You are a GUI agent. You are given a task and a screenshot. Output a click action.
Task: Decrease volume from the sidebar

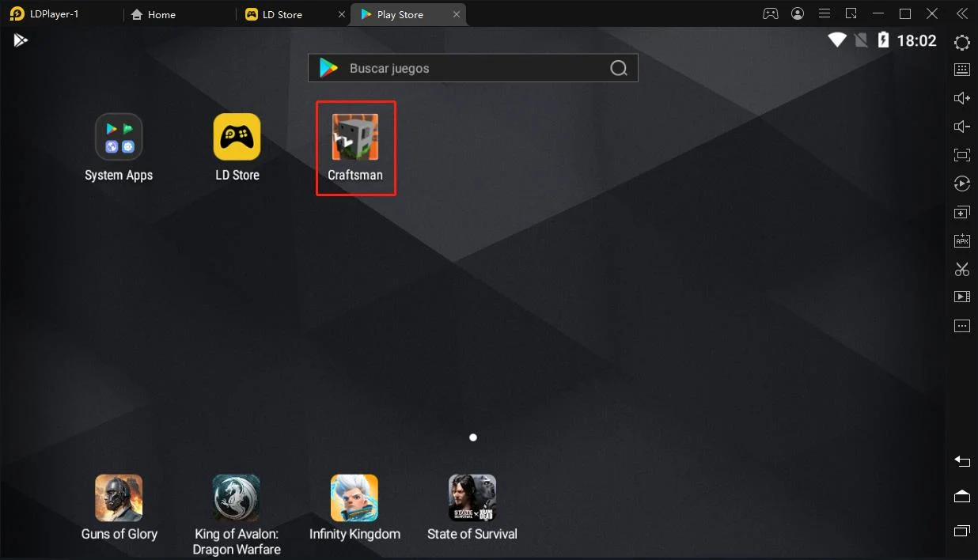pyautogui.click(x=962, y=127)
